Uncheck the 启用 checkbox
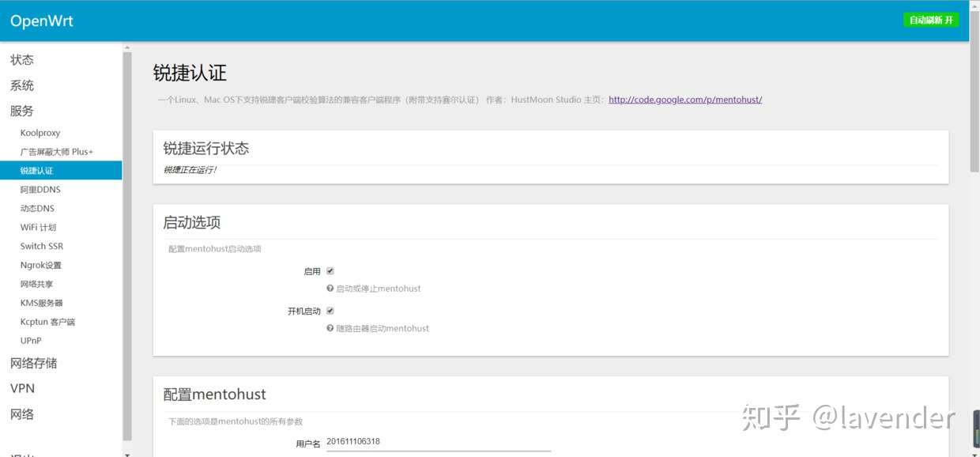The width and height of the screenshot is (980, 457). click(x=330, y=270)
